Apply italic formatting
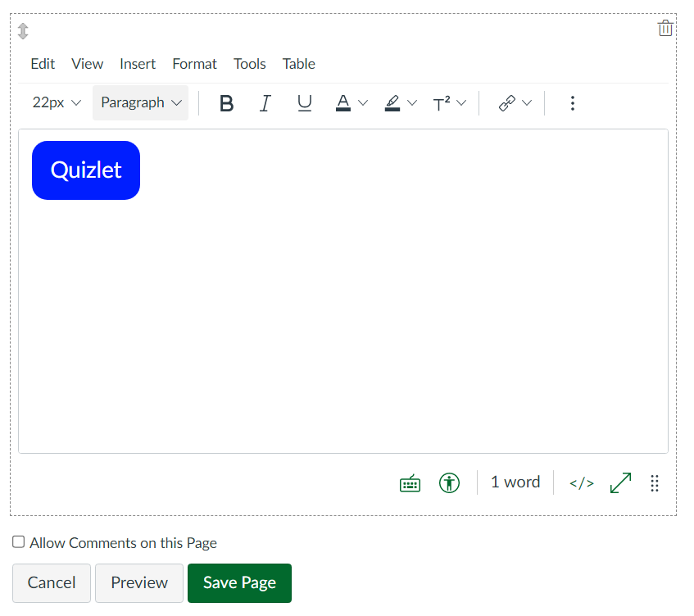 265,103
